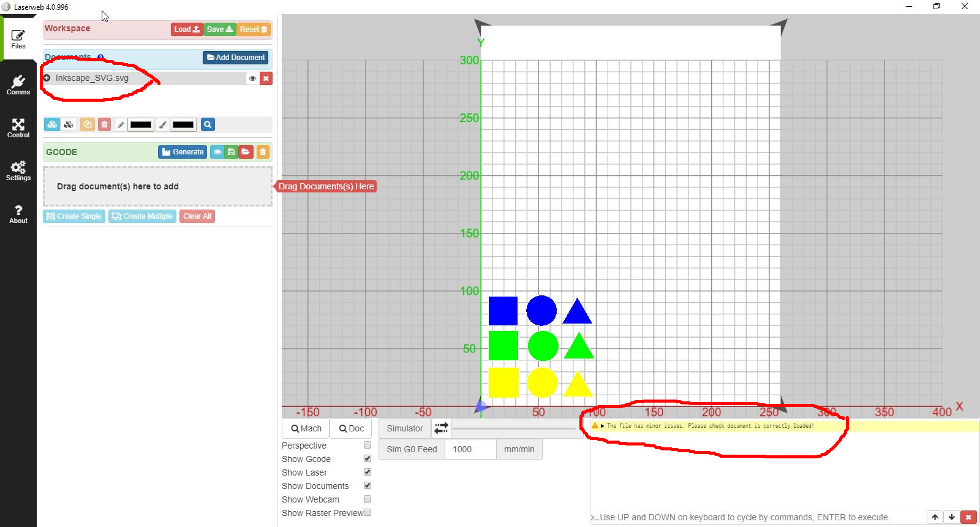Enable the Show Webcam checkbox

(x=367, y=499)
